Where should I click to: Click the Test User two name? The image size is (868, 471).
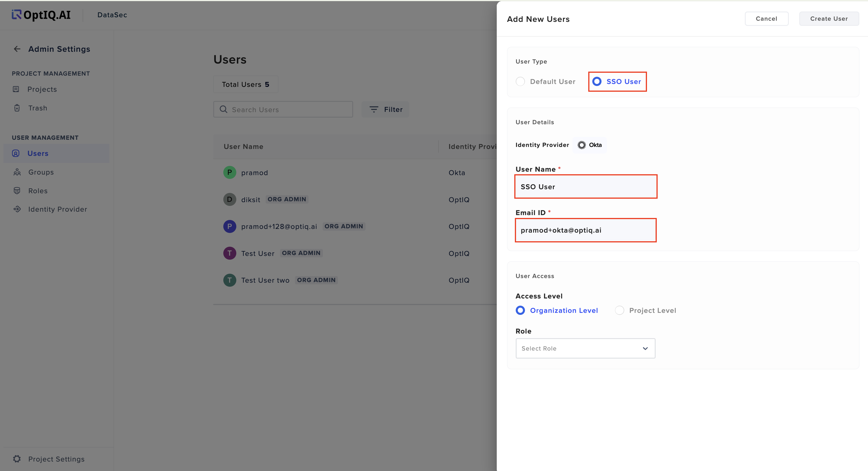265,280
